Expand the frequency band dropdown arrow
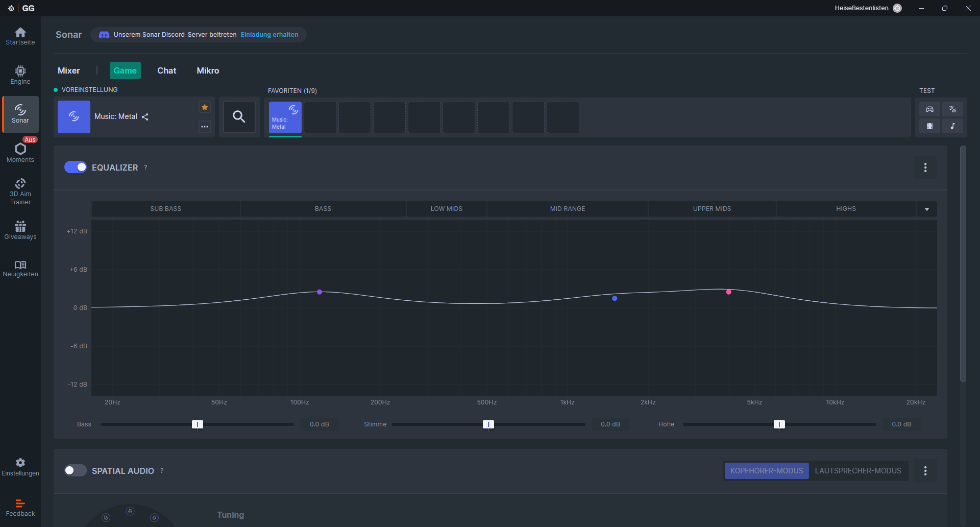 (926, 209)
